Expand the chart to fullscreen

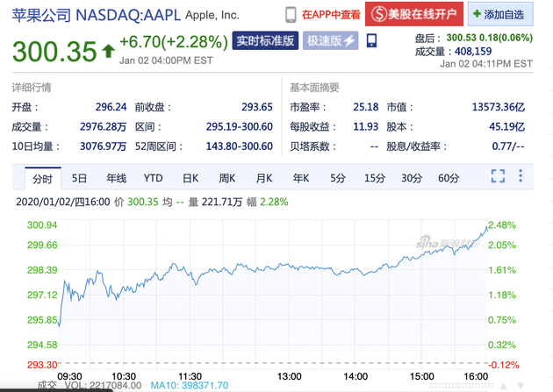(x=498, y=177)
